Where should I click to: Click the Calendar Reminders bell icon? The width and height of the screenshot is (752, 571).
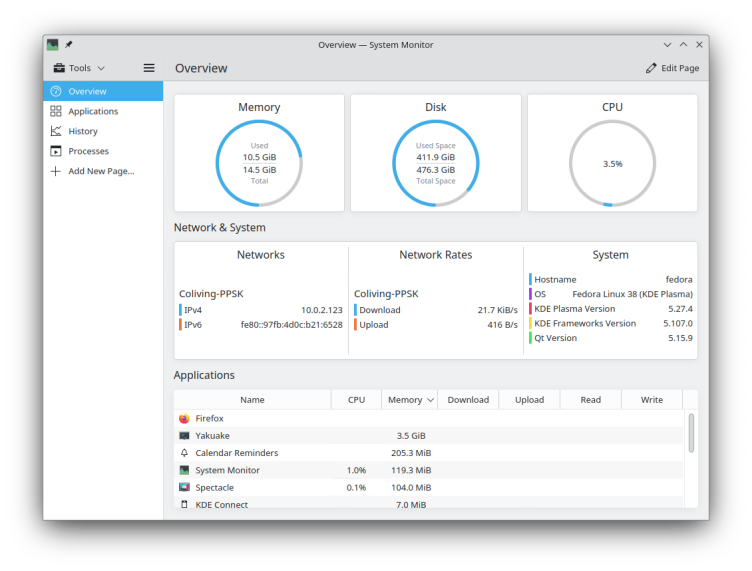184,453
